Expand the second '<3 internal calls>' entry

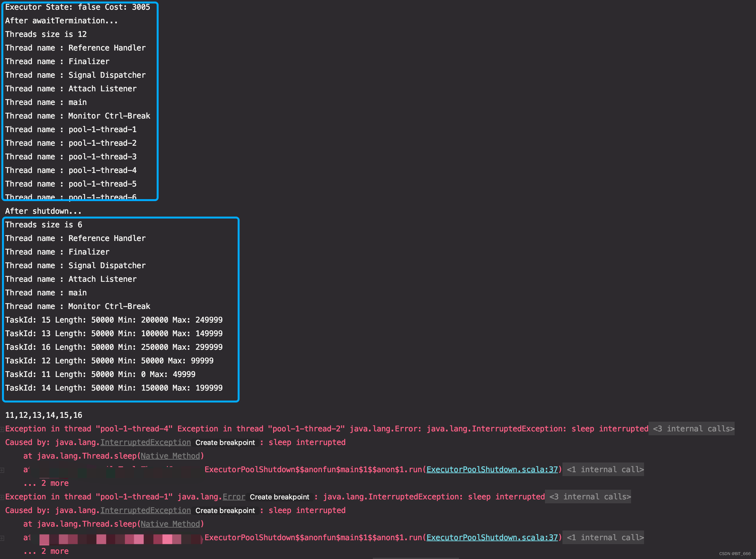[x=588, y=497]
